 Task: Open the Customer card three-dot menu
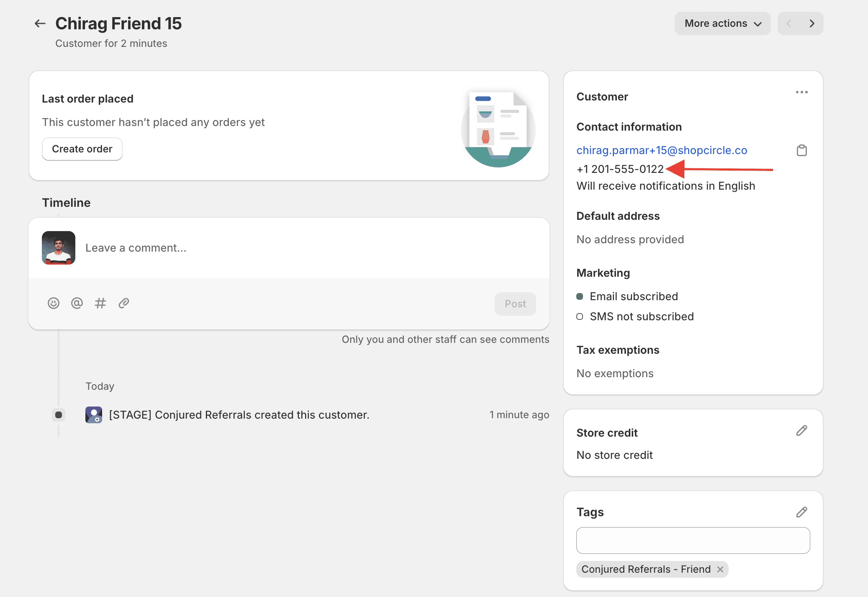pos(801,93)
